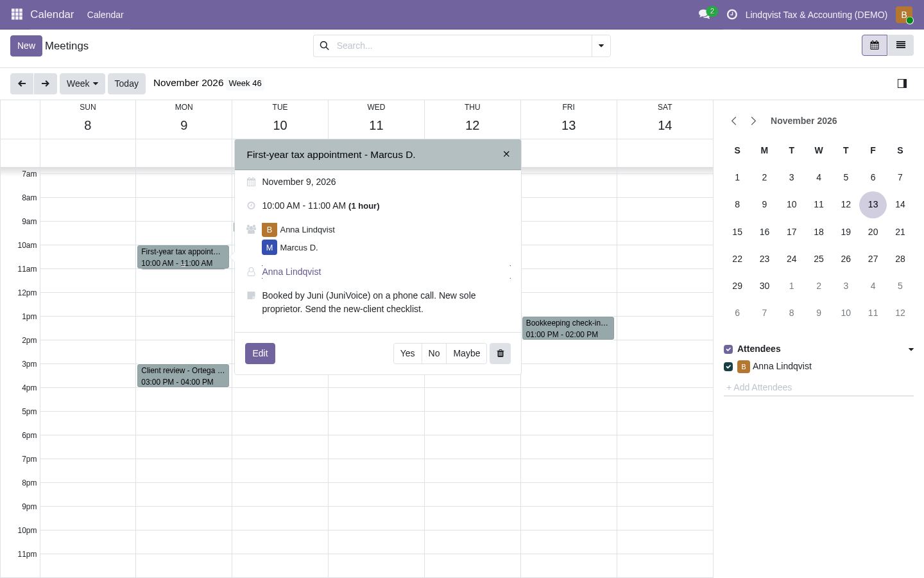This screenshot has height=578, width=924.
Task: Open the Week scale dropdown
Action: click(82, 83)
